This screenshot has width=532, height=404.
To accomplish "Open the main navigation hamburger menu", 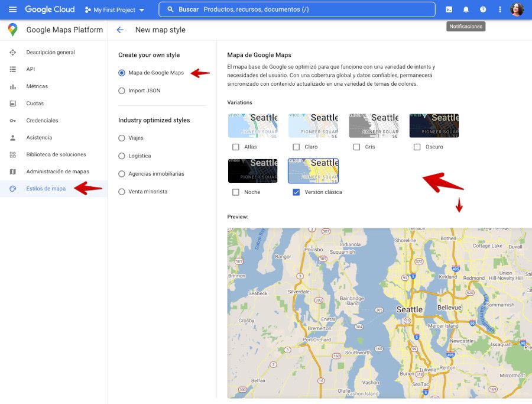I will (12, 9).
